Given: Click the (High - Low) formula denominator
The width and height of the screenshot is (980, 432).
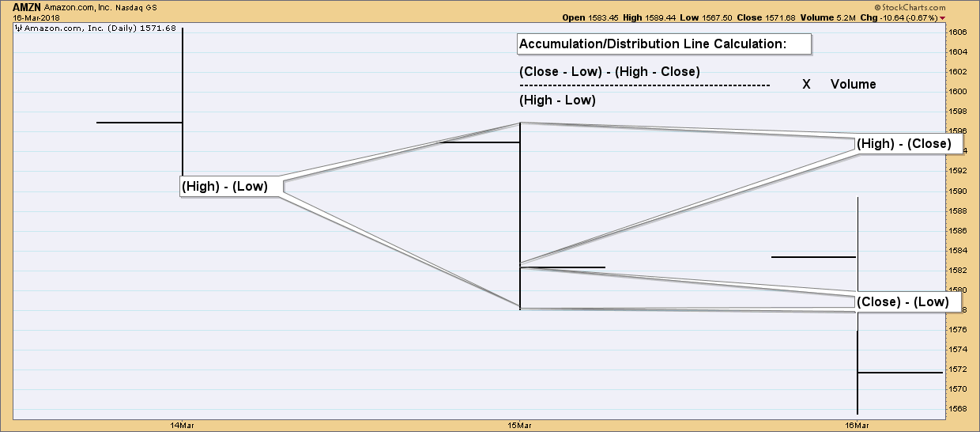Looking at the screenshot, I should point(557,100).
